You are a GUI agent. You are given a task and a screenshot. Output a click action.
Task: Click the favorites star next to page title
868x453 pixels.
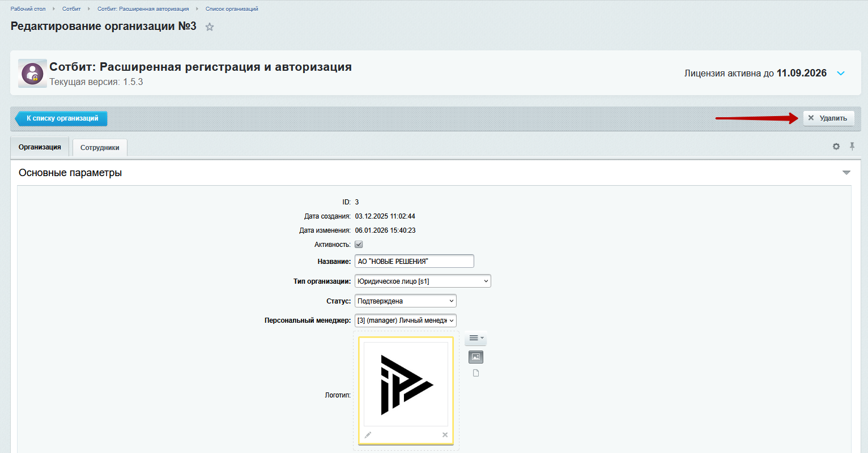(210, 27)
